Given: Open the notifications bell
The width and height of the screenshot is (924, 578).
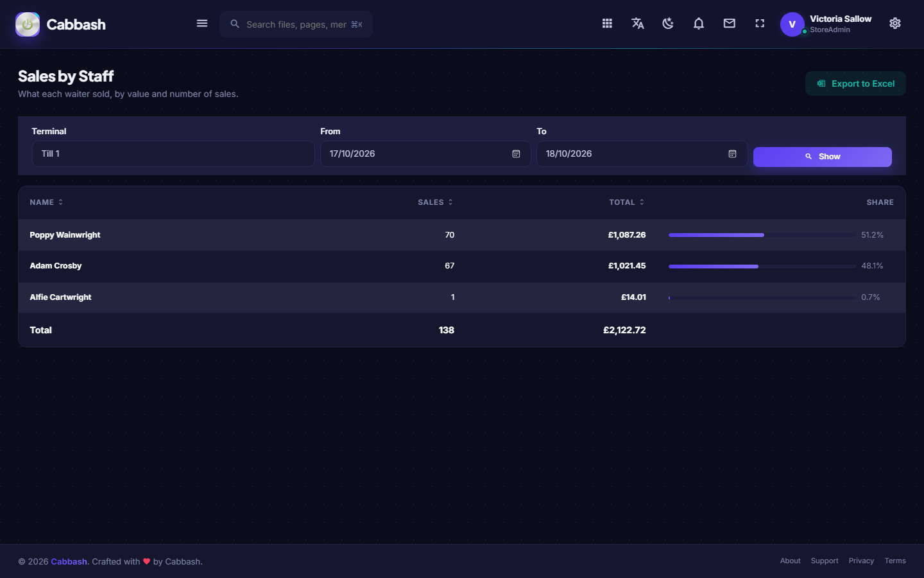Looking at the screenshot, I should tap(699, 24).
